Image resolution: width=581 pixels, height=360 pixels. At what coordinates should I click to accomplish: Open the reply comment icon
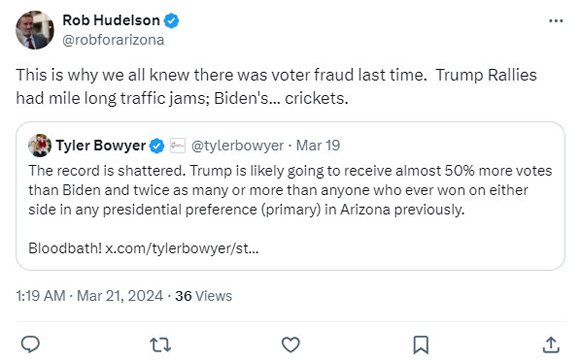click(30, 344)
